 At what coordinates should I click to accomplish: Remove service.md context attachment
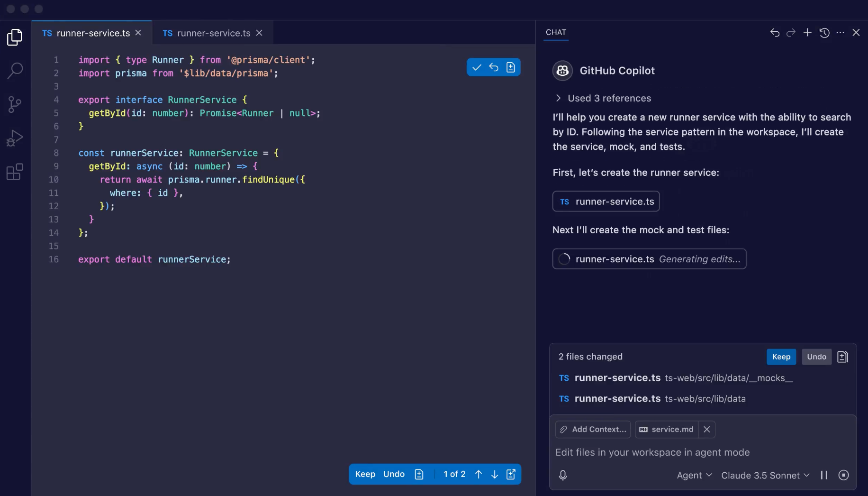(x=706, y=429)
